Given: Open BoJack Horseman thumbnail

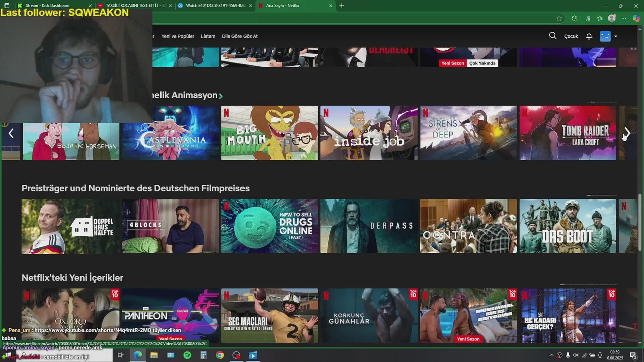Looking at the screenshot, I should point(71,141).
